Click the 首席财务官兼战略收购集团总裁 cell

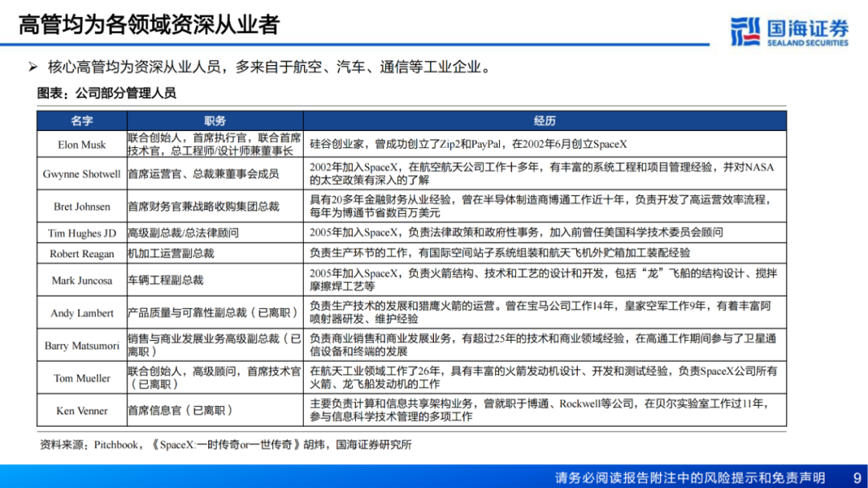click(215, 207)
